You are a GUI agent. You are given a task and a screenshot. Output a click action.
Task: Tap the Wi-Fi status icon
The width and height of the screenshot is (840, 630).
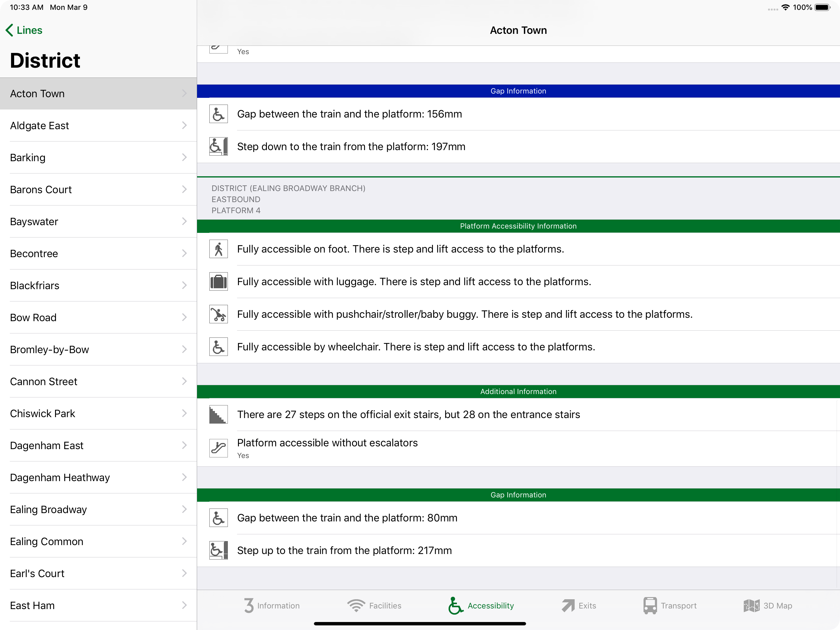point(785,7)
